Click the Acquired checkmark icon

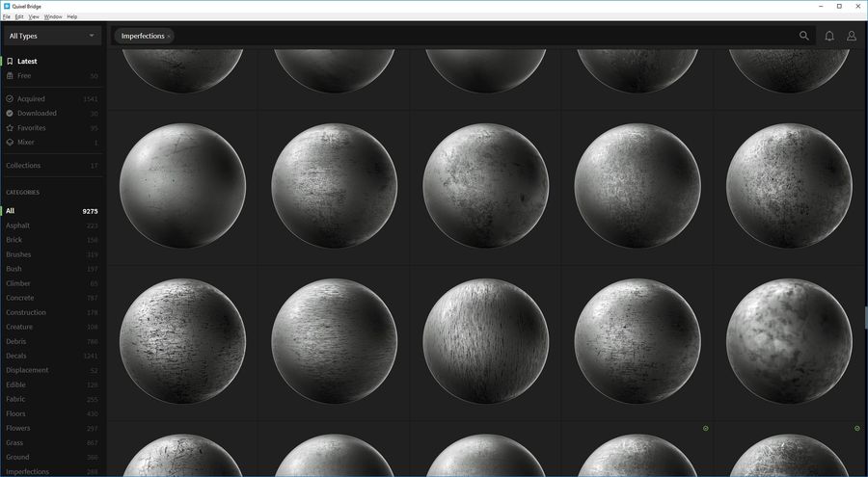click(x=10, y=99)
